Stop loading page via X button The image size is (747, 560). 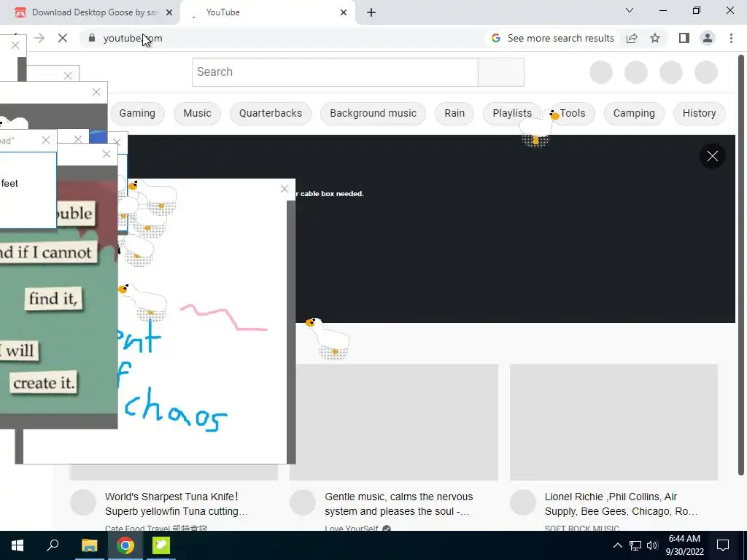63,38
